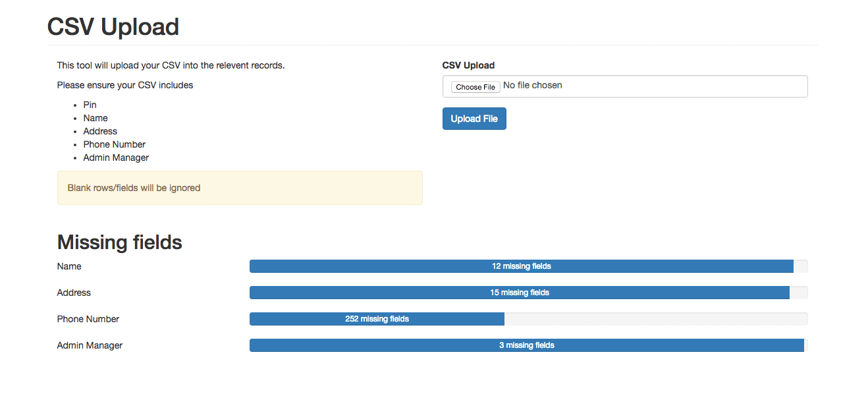Click the 'Blank rows/fields will be ignored' alert

pyautogui.click(x=240, y=188)
